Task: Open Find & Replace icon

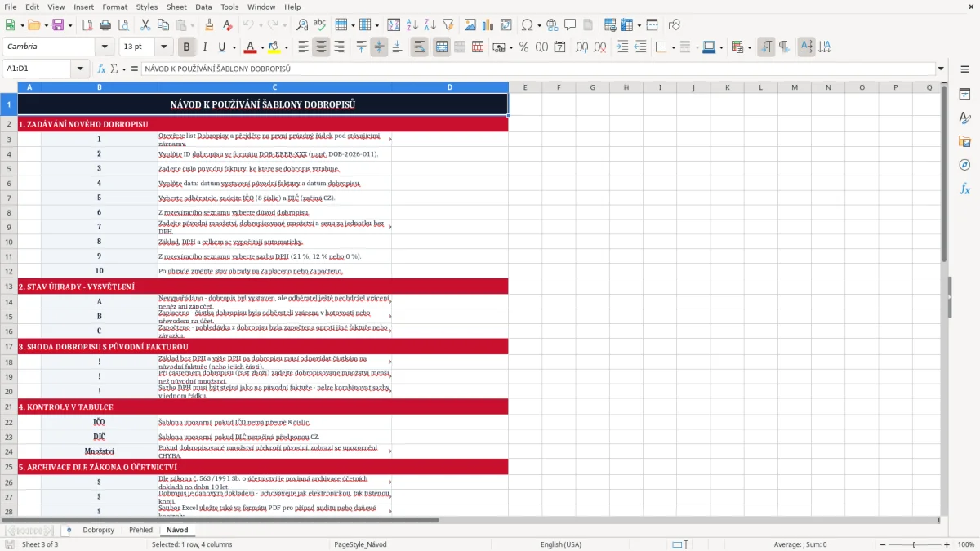Action: (x=302, y=25)
